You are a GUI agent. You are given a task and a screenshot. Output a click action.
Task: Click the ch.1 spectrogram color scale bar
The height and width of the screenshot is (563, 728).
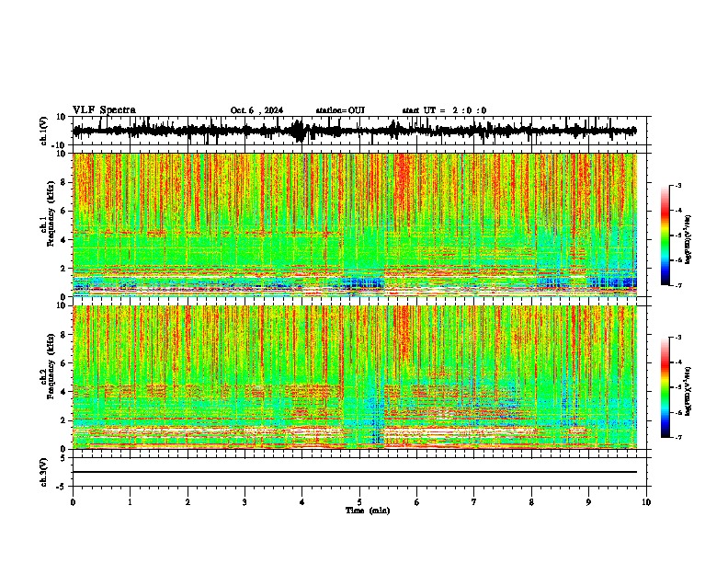[665, 236]
